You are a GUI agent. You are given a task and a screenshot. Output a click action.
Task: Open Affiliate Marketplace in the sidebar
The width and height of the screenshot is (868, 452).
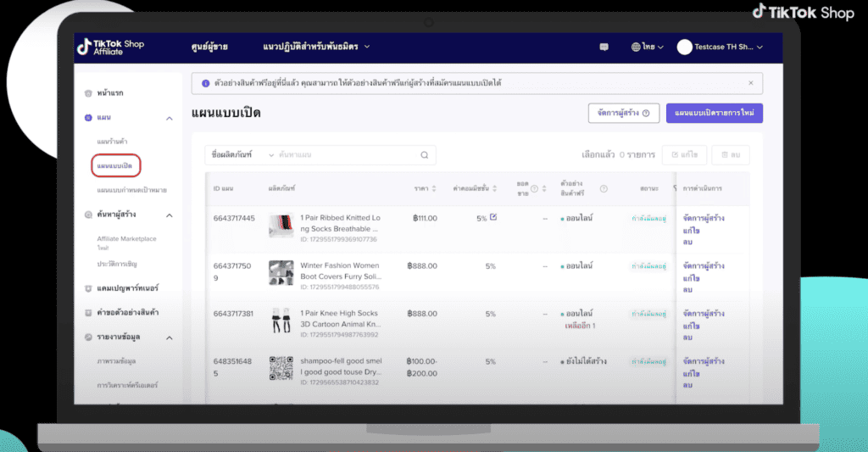coord(127,239)
